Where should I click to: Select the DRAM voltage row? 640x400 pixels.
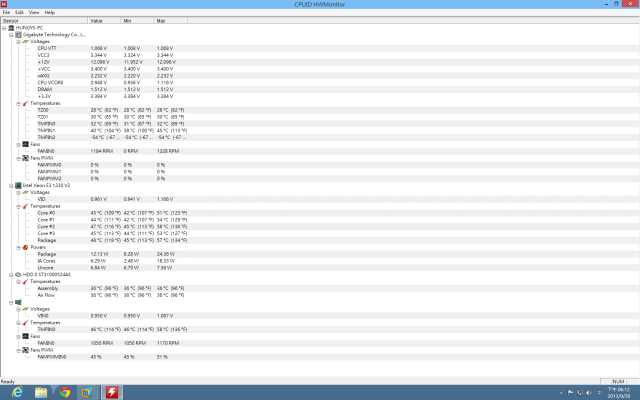(x=112, y=89)
